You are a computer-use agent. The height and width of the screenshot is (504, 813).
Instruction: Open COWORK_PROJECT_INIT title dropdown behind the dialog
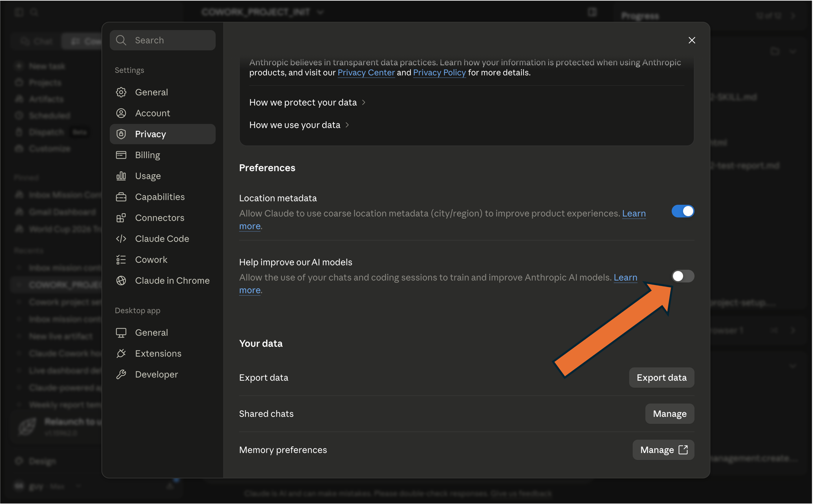pyautogui.click(x=262, y=12)
